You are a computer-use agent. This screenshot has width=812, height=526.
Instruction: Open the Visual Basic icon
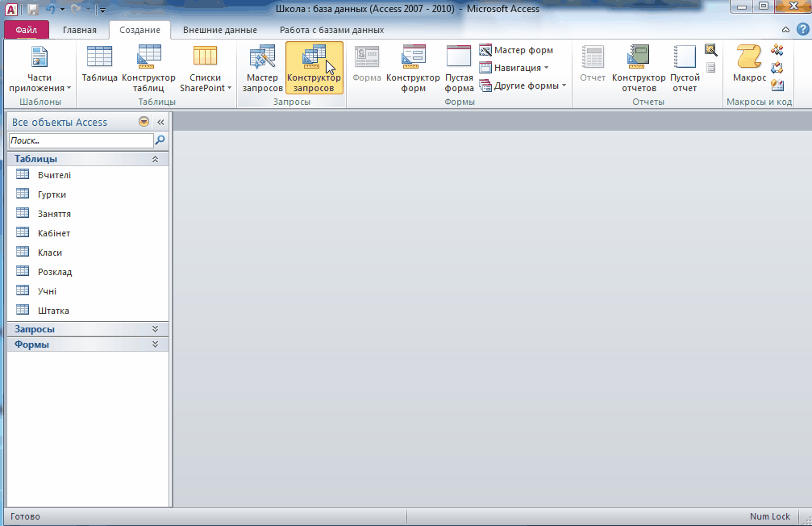pos(777,86)
